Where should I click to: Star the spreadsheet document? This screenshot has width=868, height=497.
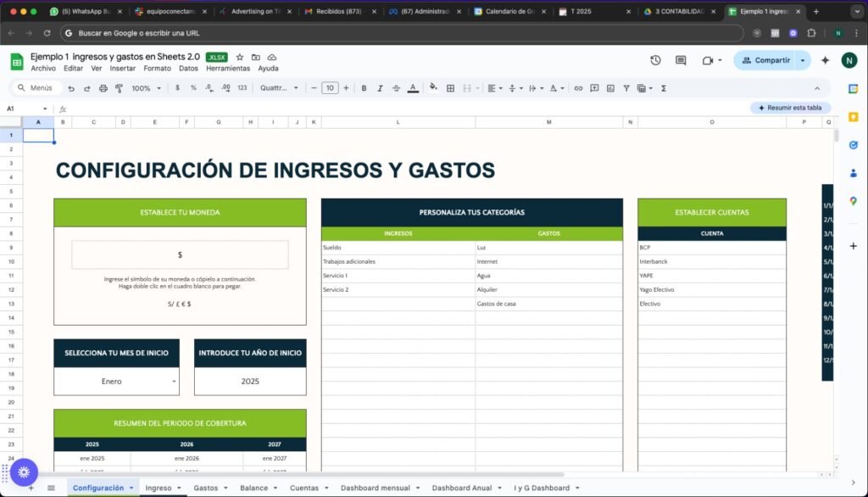point(240,57)
